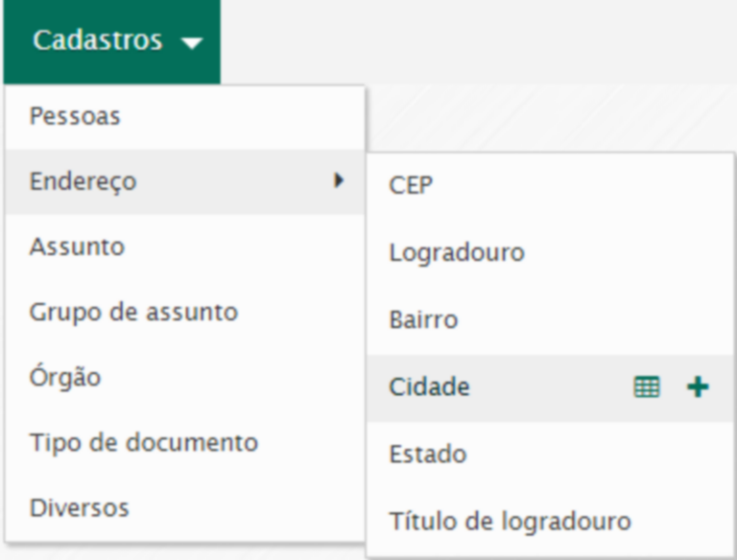Open the Assunto menu item
The image size is (737, 560).
coord(77,246)
